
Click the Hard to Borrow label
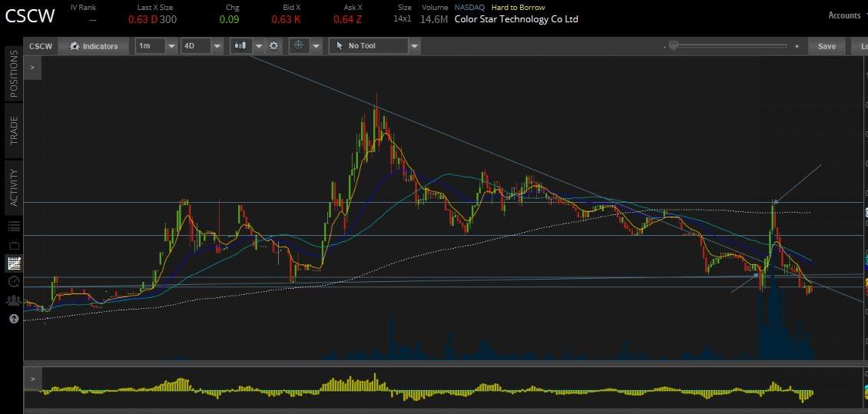tap(518, 7)
